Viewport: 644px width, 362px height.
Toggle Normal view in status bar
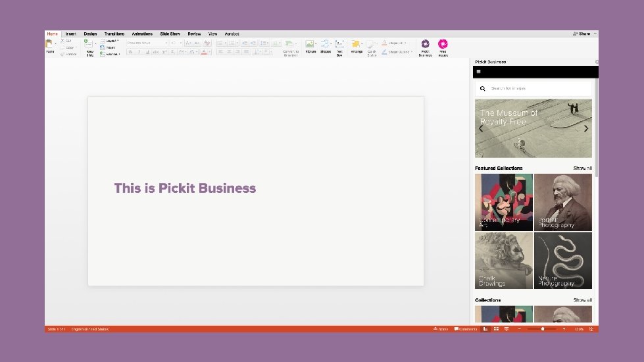point(485,329)
